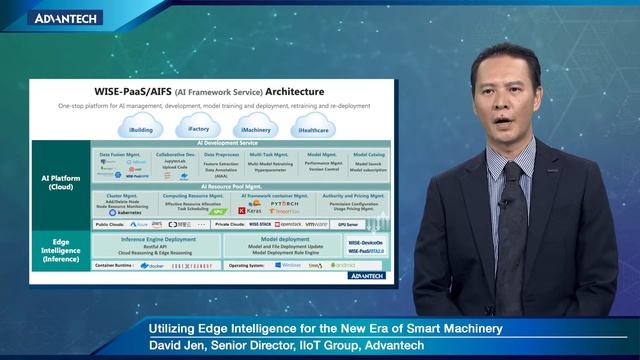
Task: Click the 'Utilizing Edge Intelligence' caption title
Action: 325,329
